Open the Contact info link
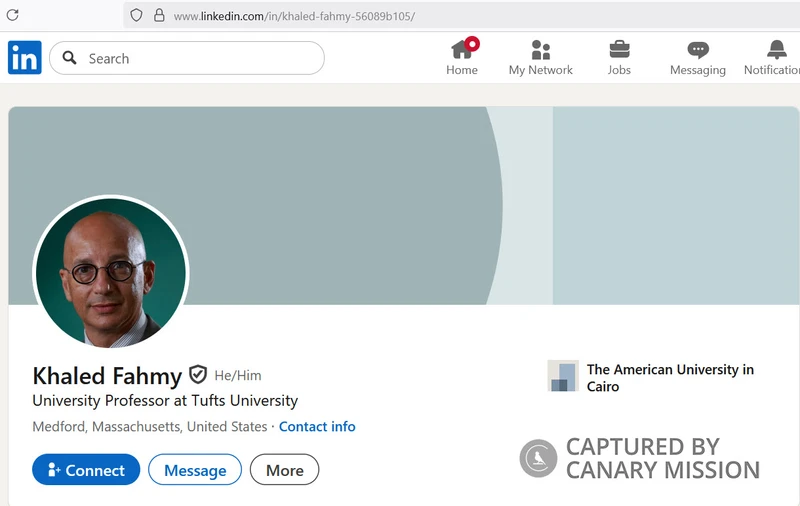 317,426
